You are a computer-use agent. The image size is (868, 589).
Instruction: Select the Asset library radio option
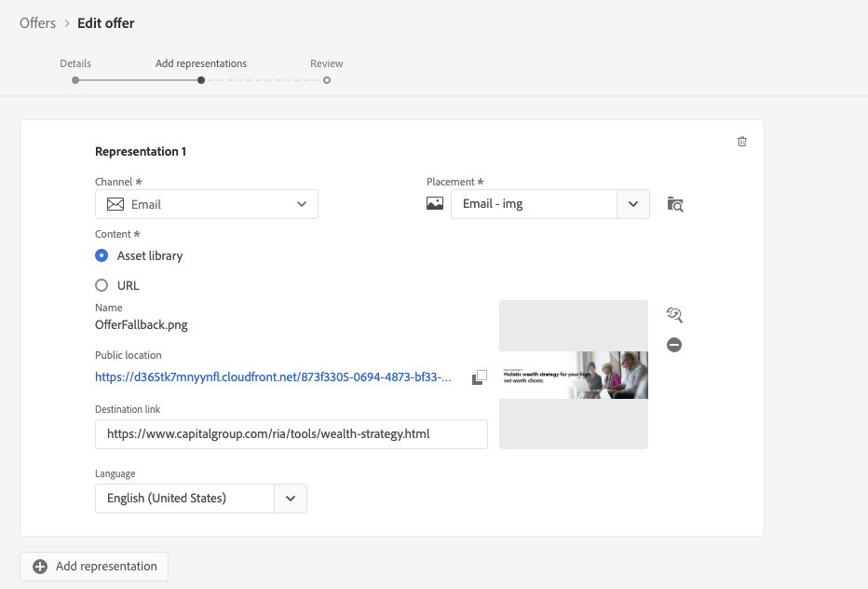102,255
